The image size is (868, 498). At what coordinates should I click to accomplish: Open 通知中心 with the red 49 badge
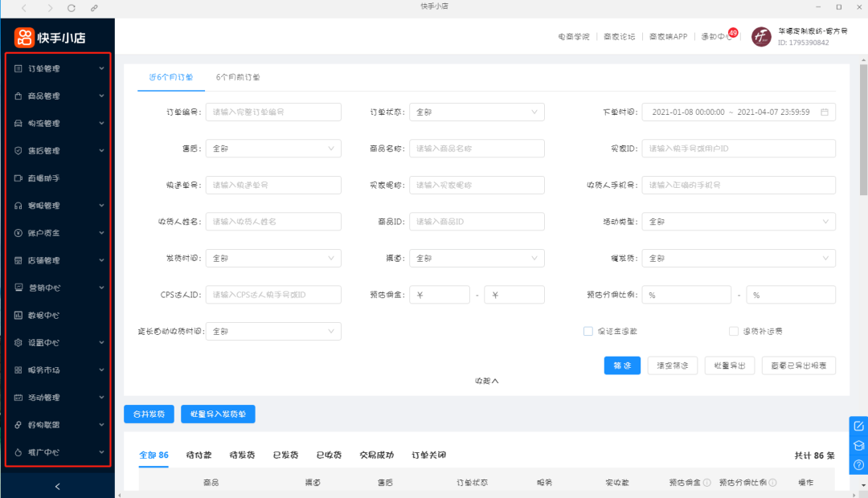[x=716, y=37]
